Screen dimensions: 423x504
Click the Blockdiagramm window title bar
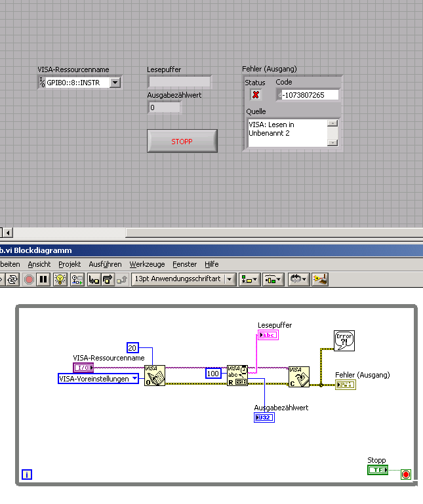(x=211, y=250)
